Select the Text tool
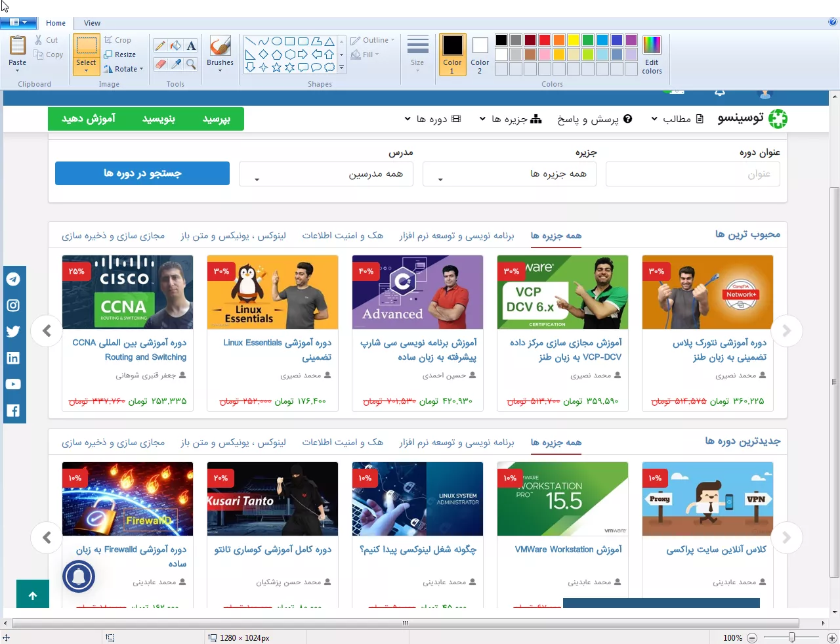 tap(191, 45)
